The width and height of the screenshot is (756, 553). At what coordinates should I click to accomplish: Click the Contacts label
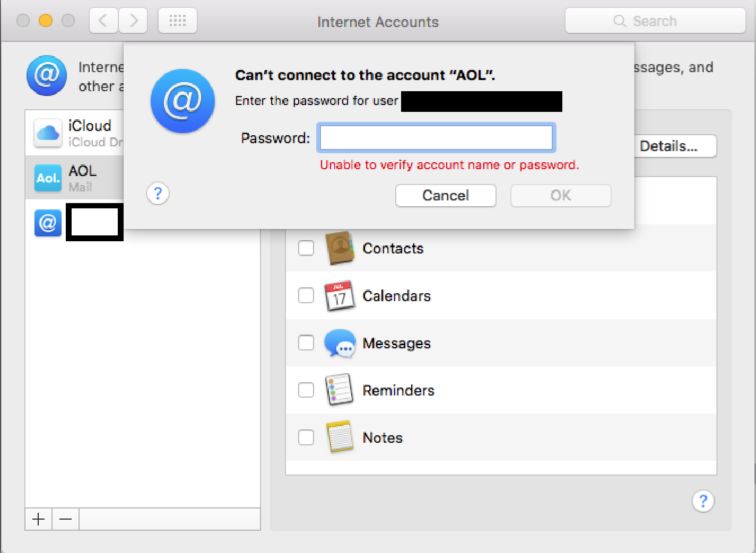pos(393,249)
